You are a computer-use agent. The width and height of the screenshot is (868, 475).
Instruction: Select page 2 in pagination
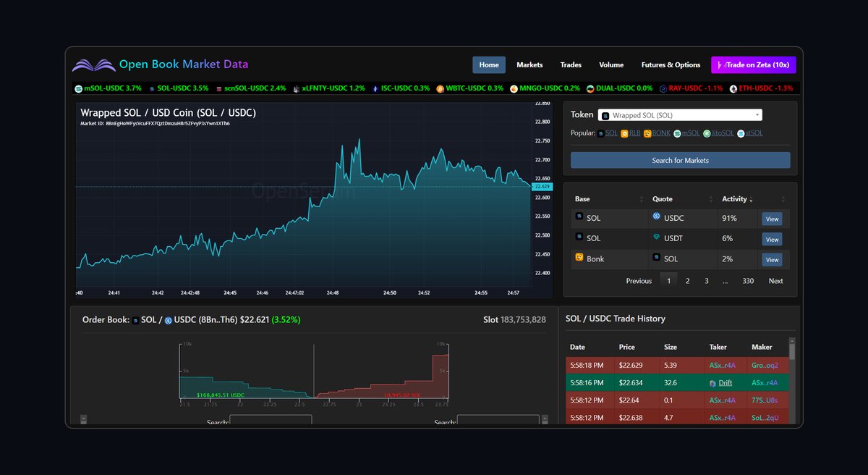(688, 281)
